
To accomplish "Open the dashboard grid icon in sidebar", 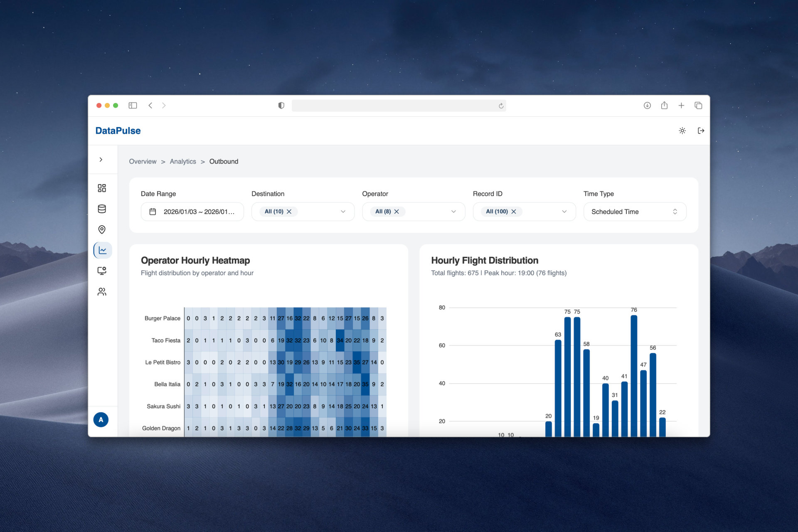I will coord(102,188).
